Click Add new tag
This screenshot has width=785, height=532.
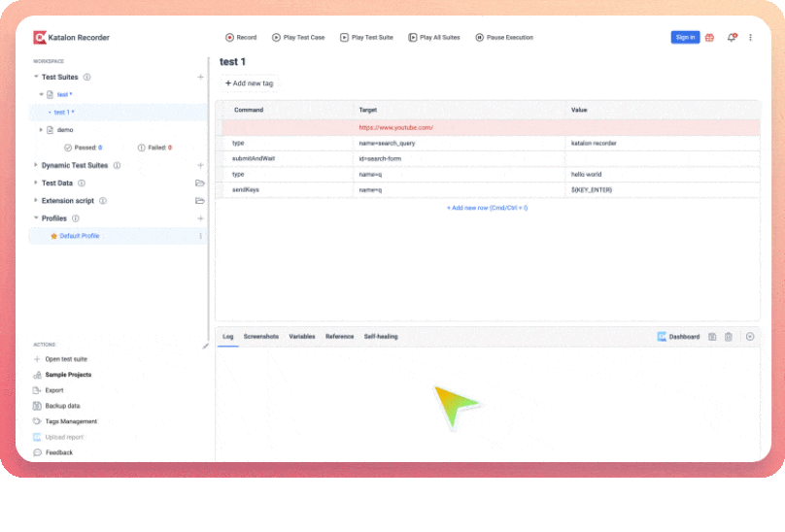(x=250, y=83)
